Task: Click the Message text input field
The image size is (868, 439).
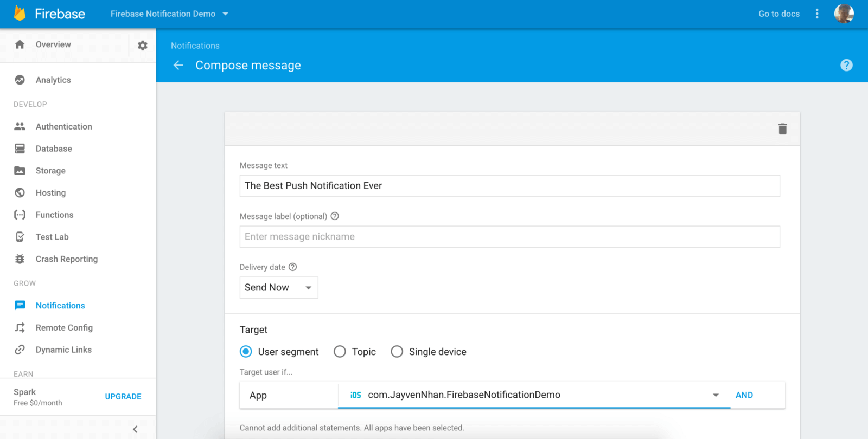Action: 510,186
